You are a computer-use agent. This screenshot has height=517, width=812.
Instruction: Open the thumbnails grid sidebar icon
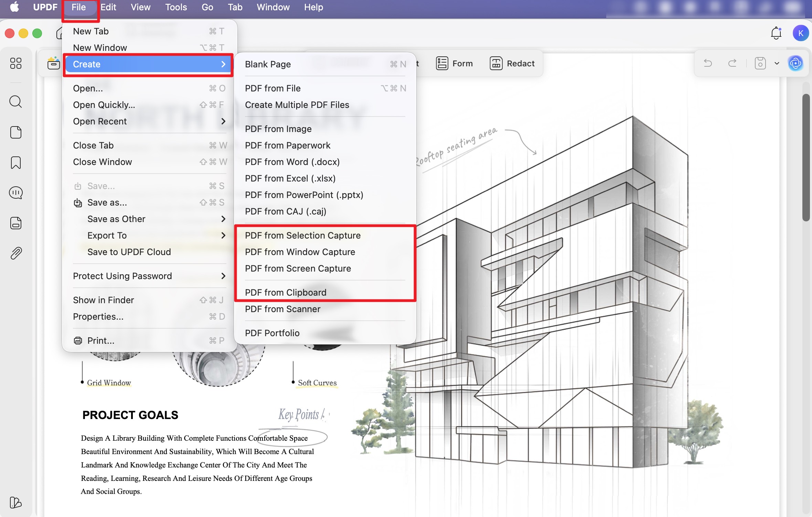[16, 63]
